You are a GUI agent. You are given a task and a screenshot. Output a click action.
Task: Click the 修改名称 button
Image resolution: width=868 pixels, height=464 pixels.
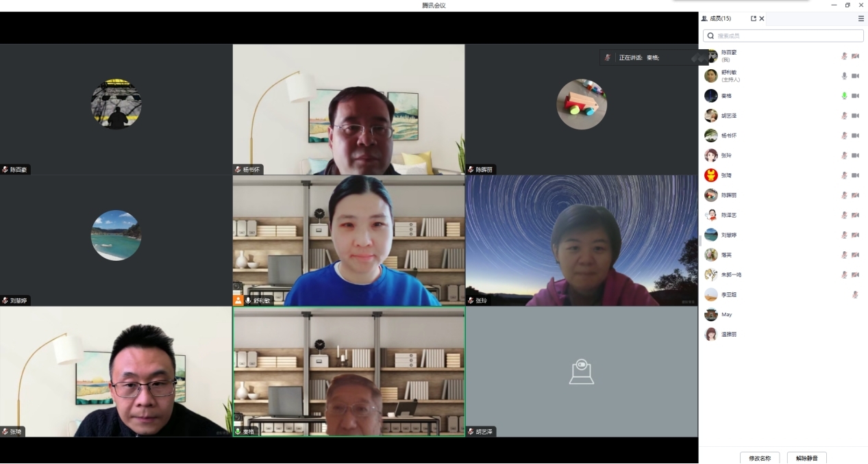760,458
